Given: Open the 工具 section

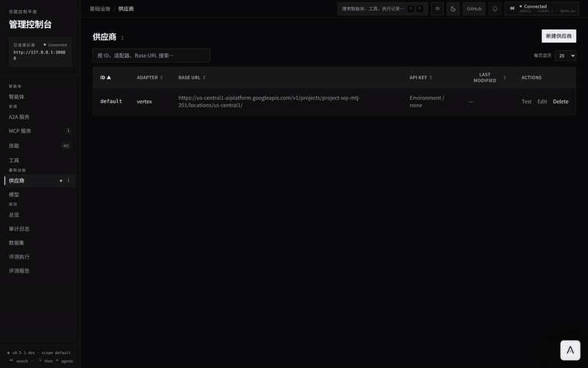Looking at the screenshot, I should coord(14,160).
